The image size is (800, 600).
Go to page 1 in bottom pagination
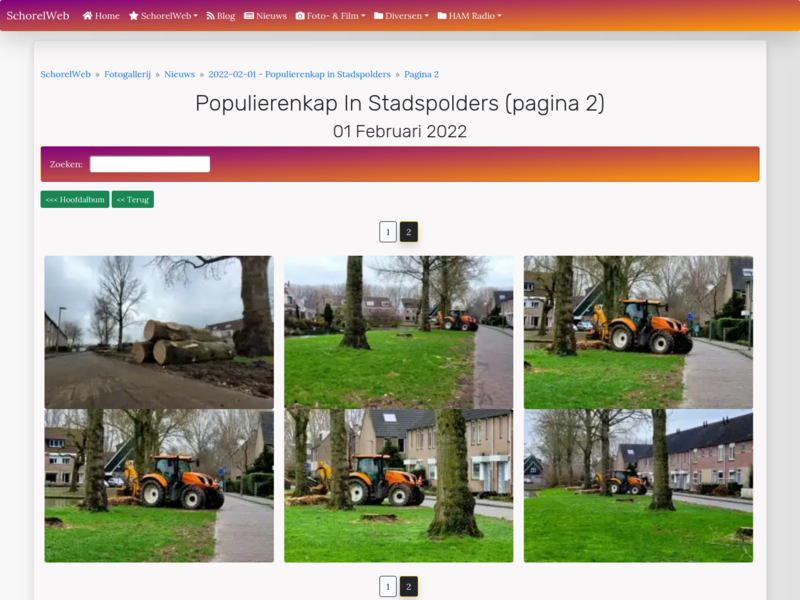click(388, 587)
